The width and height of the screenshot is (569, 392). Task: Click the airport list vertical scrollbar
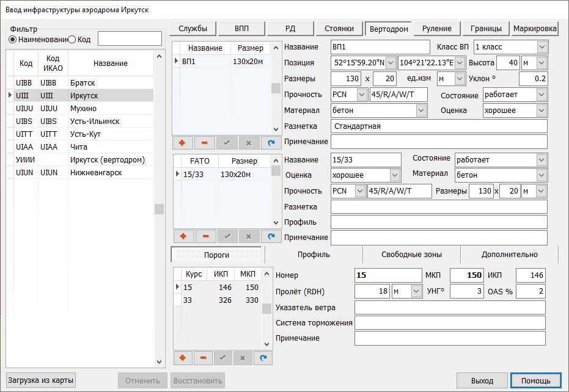click(160, 208)
